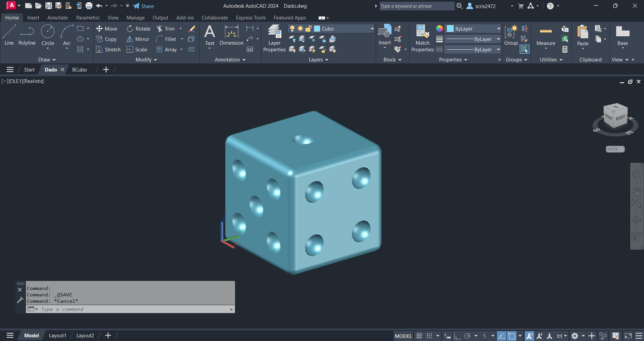Screen dimensions: 644x341
Task: Open the WCS coordinate system dropdown
Action: coord(615,149)
